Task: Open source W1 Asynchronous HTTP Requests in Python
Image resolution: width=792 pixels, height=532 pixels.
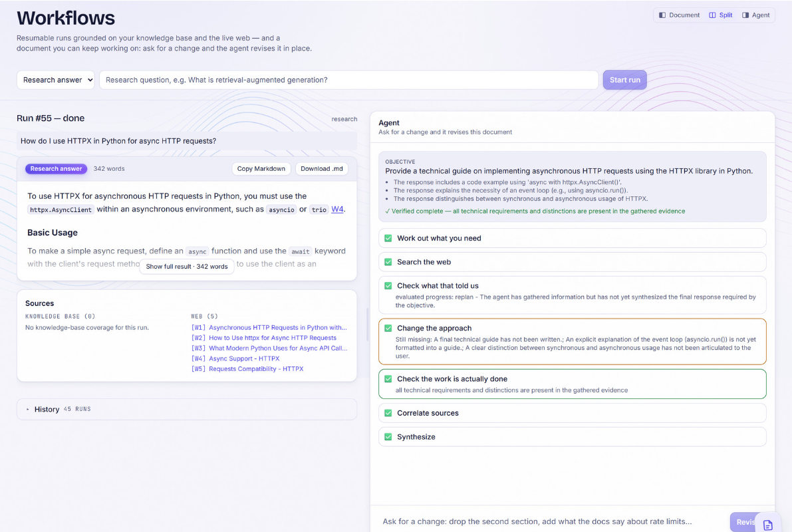Action: 269,327
